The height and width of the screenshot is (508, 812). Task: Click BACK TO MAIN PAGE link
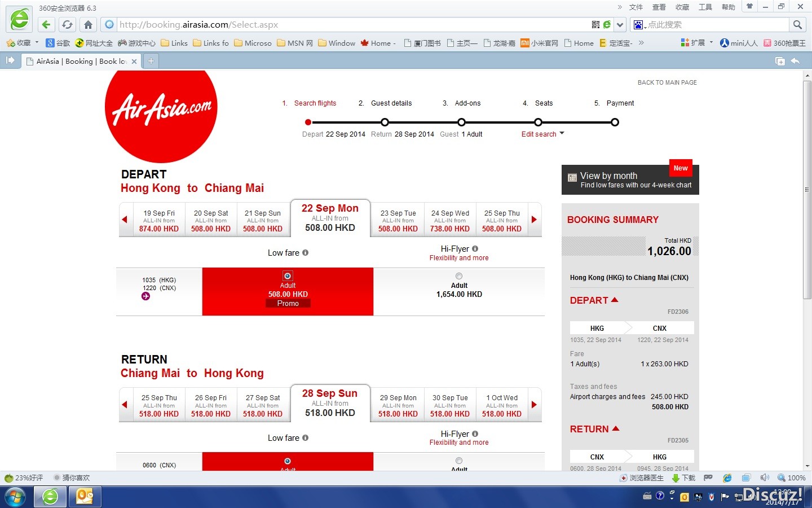coord(667,82)
